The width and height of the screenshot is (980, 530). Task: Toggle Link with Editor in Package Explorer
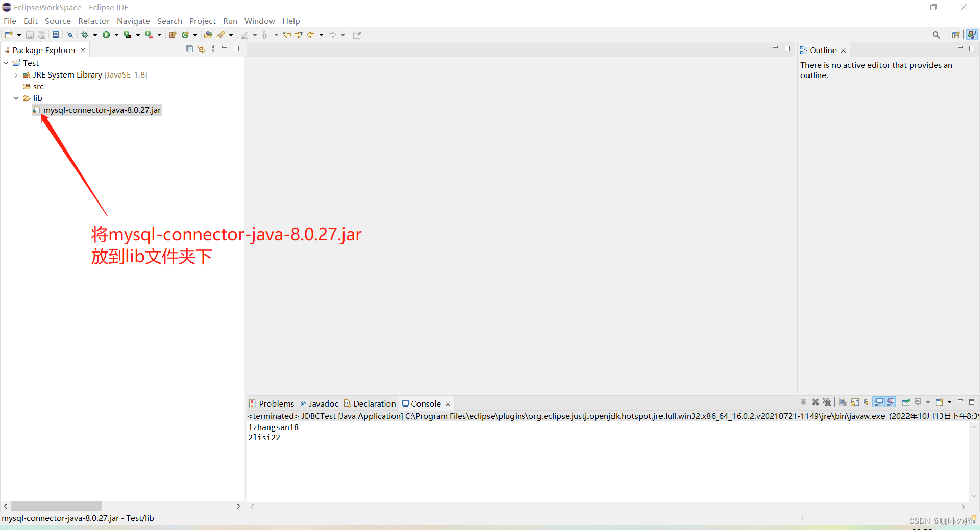(x=201, y=48)
